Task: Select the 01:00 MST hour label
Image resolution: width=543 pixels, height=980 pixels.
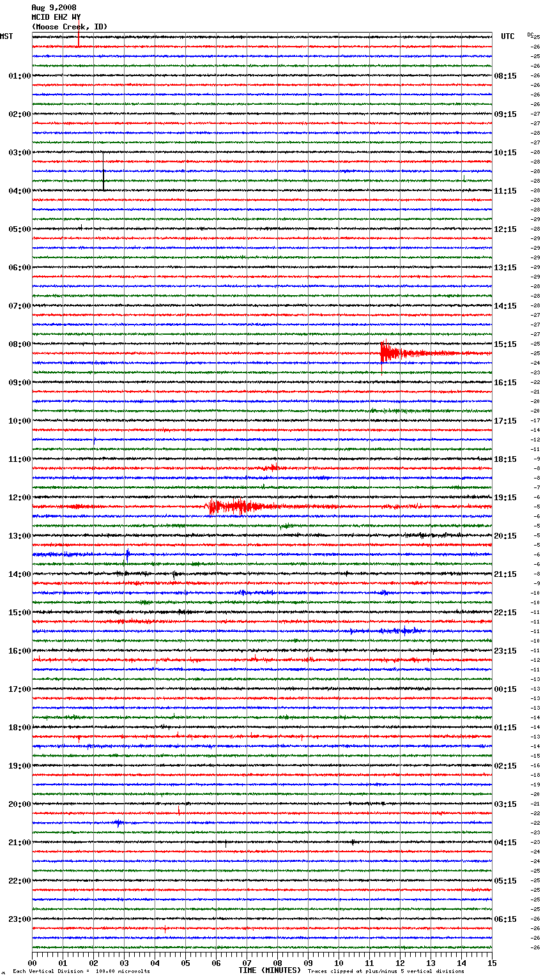Action: (20, 76)
